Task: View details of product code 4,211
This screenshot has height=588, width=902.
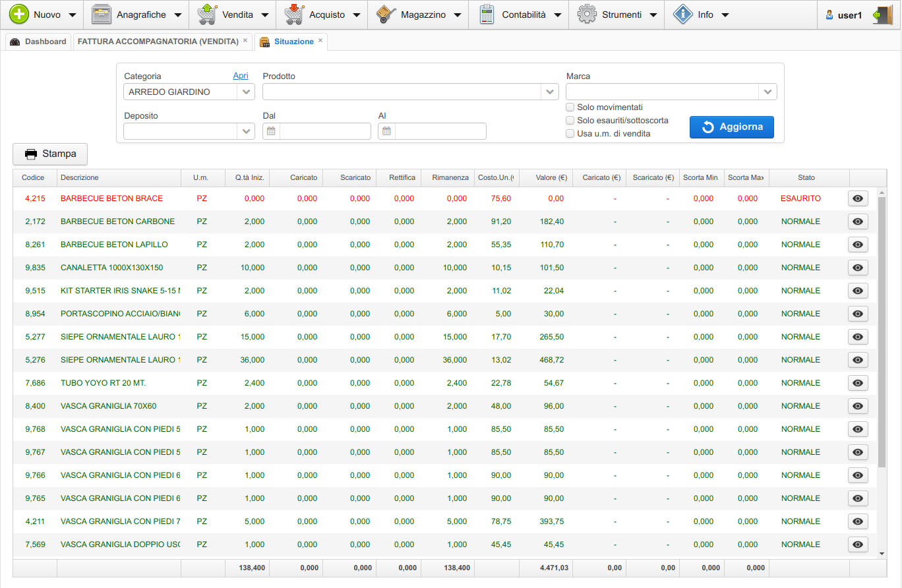Action: click(858, 521)
